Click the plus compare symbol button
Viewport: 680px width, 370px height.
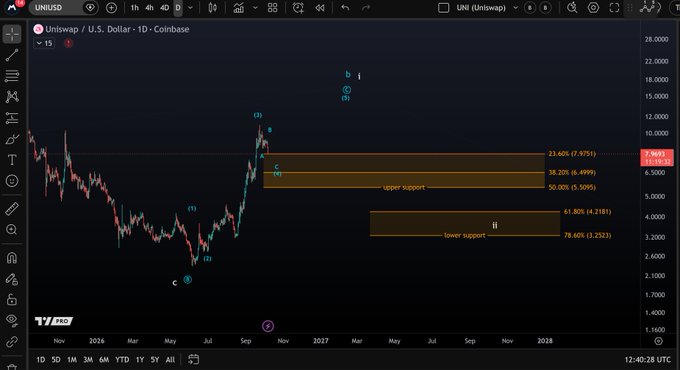(111, 7)
